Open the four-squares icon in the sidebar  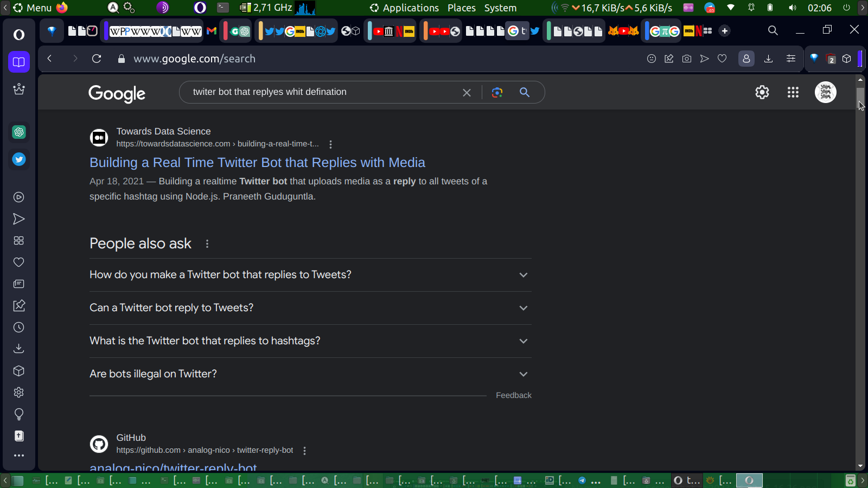(x=19, y=241)
